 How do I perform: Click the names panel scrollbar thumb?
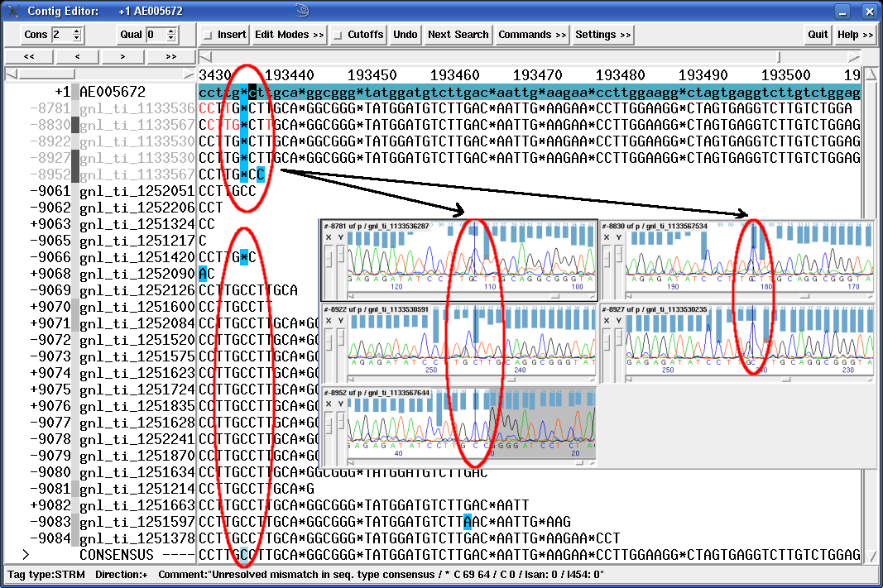pyautogui.click(x=46, y=74)
